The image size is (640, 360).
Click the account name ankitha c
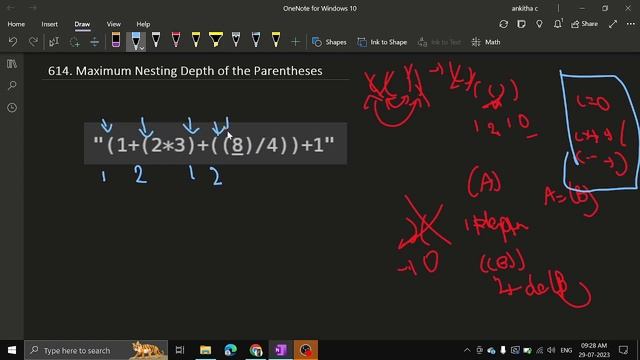[x=524, y=8]
